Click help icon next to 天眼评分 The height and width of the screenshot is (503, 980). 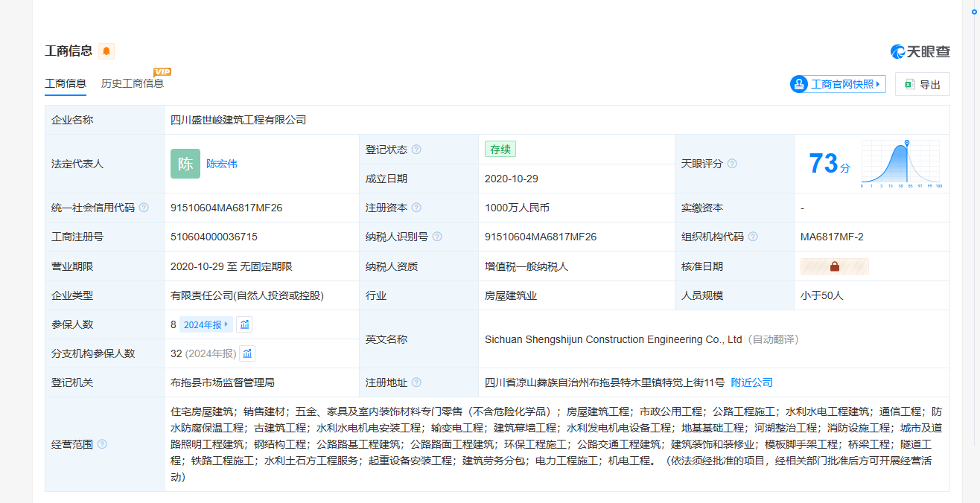pos(732,164)
